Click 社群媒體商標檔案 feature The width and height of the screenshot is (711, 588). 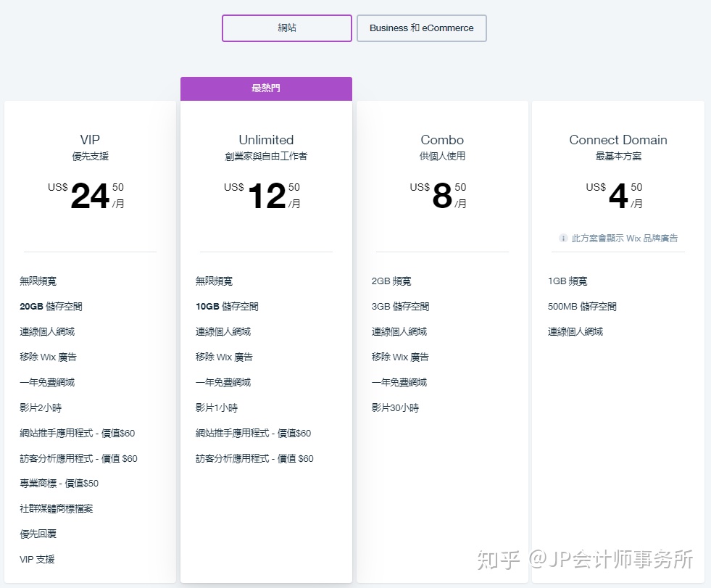click(57, 509)
